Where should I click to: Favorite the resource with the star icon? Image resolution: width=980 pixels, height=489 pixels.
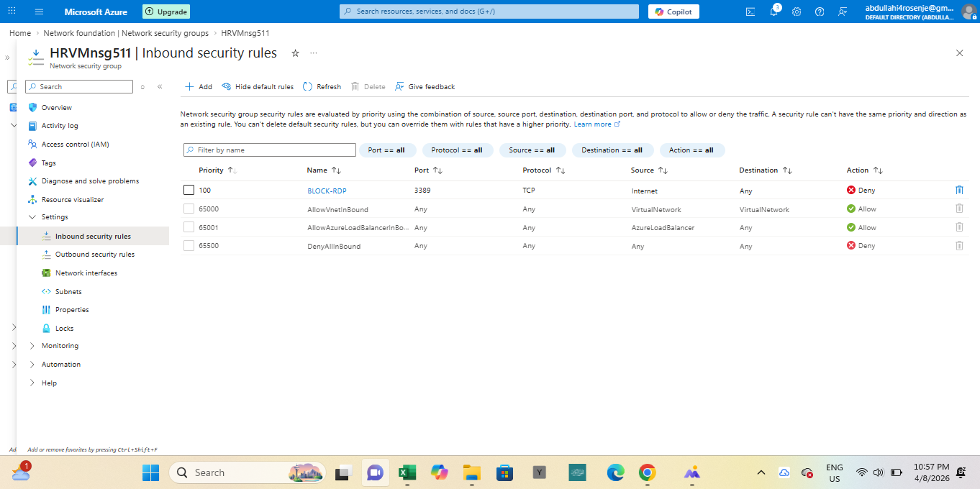pos(295,53)
